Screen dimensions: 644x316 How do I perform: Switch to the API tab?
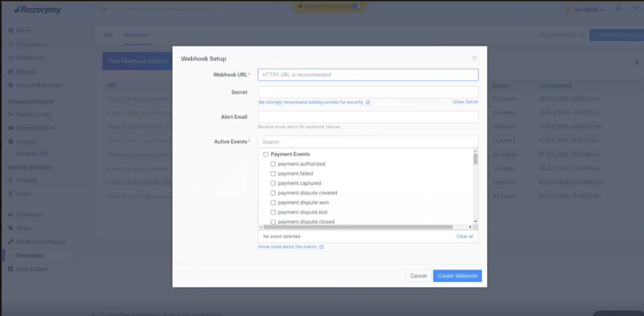(108, 35)
